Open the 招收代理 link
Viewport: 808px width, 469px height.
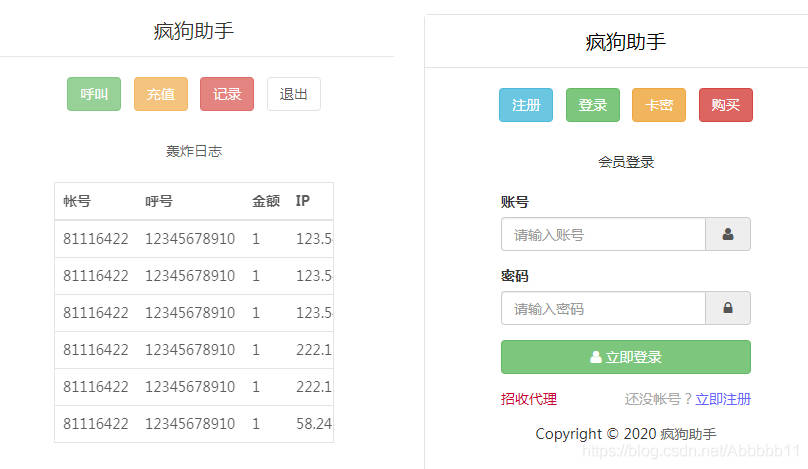tap(529, 399)
